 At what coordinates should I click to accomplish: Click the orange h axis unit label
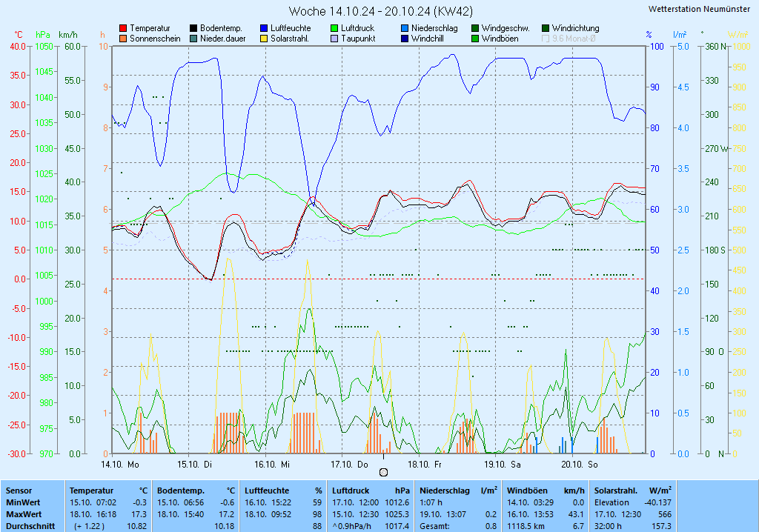pos(102,35)
